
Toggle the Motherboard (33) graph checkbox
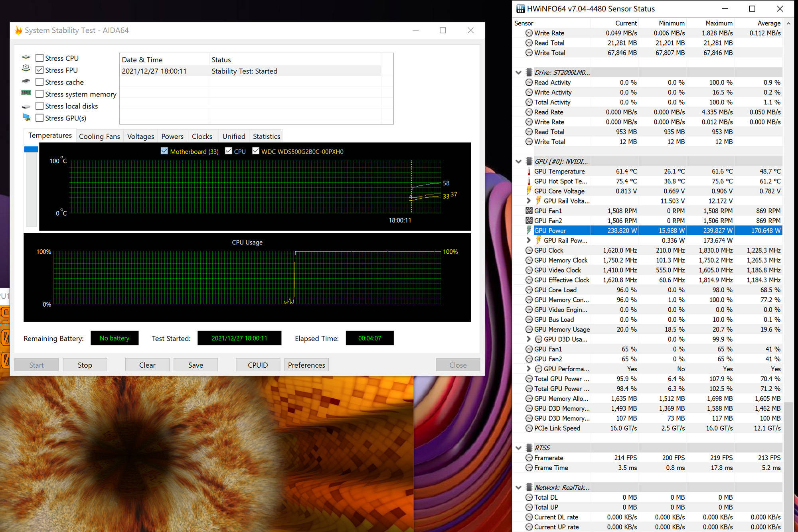(x=164, y=151)
